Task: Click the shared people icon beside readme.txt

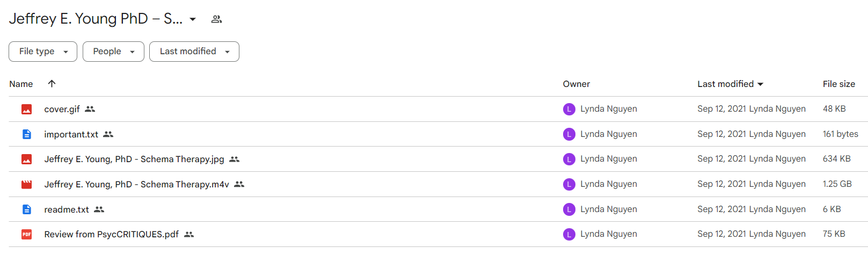Action: [99, 209]
